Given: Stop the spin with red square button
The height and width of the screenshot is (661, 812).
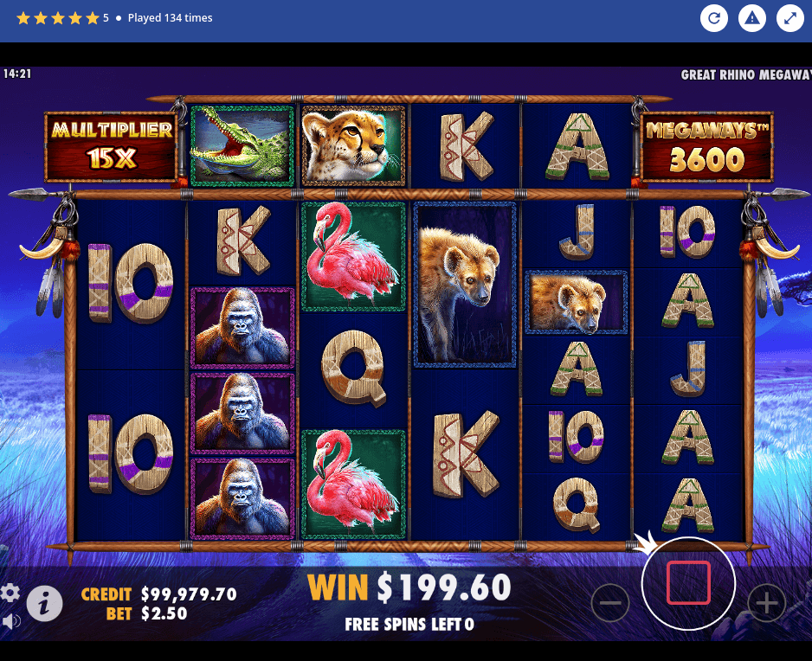Looking at the screenshot, I should tap(688, 583).
